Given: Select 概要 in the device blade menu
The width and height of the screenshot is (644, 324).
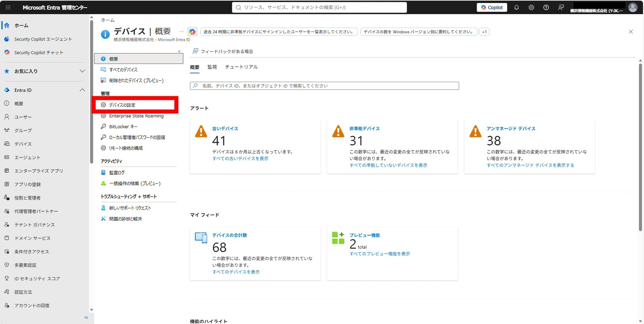Looking at the screenshot, I should pos(139,59).
